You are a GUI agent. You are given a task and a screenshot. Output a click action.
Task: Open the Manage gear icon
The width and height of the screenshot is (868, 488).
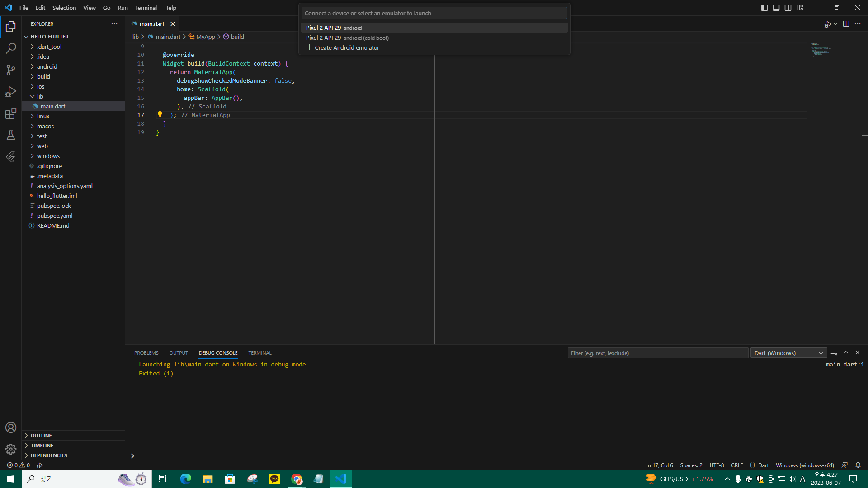(11, 449)
